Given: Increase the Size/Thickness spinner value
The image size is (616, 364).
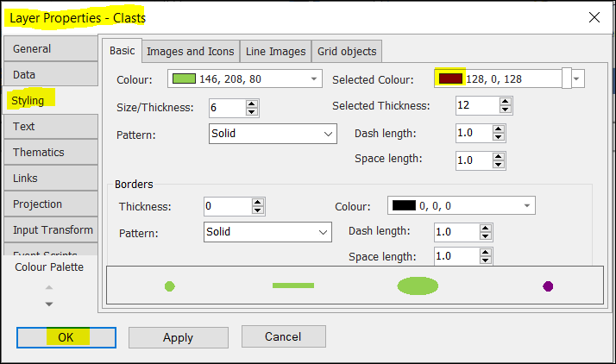Looking at the screenshot, I should click(252, 104).
